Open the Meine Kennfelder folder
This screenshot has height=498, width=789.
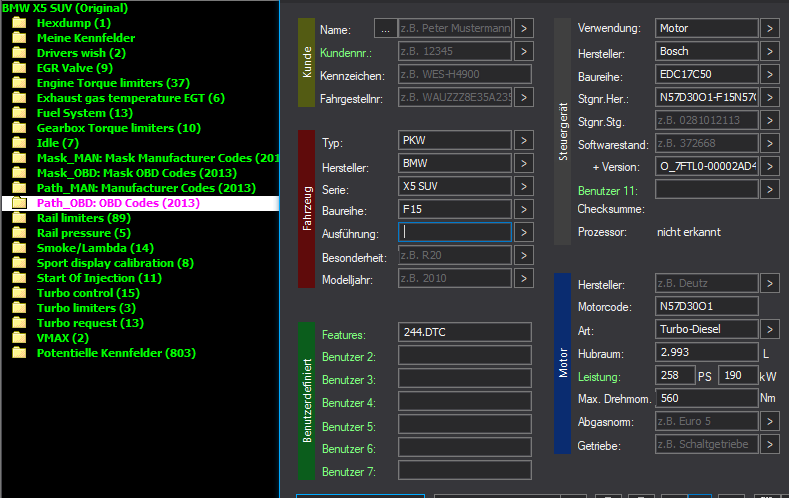click(x=86, y=38)
